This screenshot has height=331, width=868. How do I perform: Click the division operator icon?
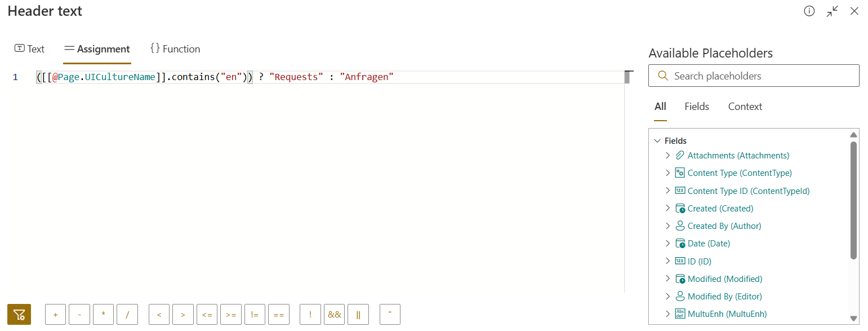click(127, 314)
